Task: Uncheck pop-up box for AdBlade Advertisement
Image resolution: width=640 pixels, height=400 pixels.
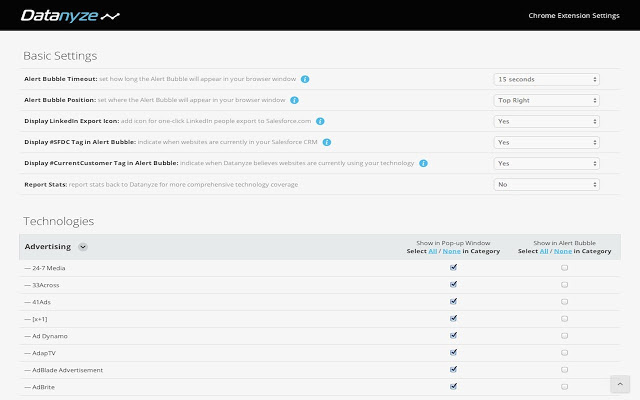Action: click(x=453, y=369)
